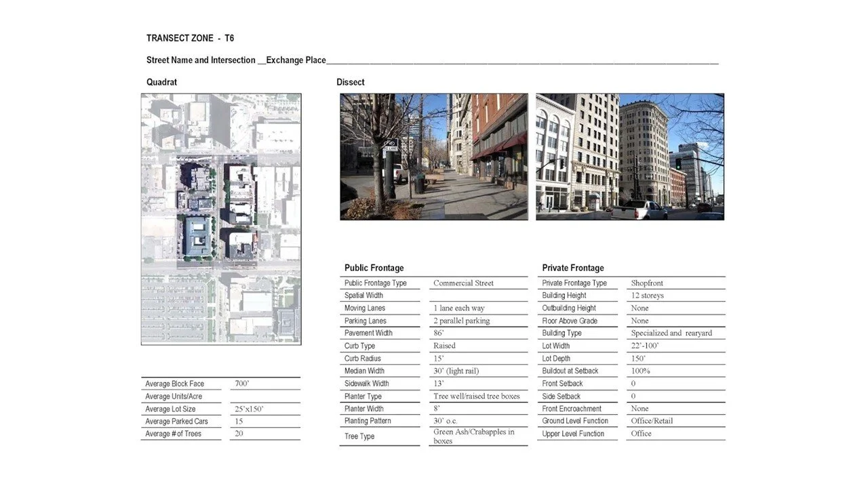Click the 'Private Frontage' table heading

[x=573, y=268]
